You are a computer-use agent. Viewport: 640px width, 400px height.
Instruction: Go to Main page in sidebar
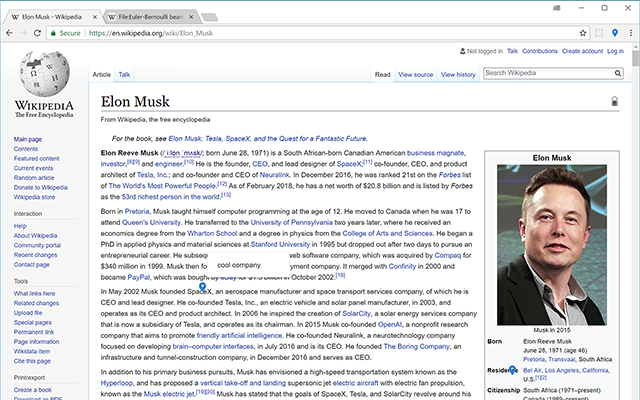28,139
